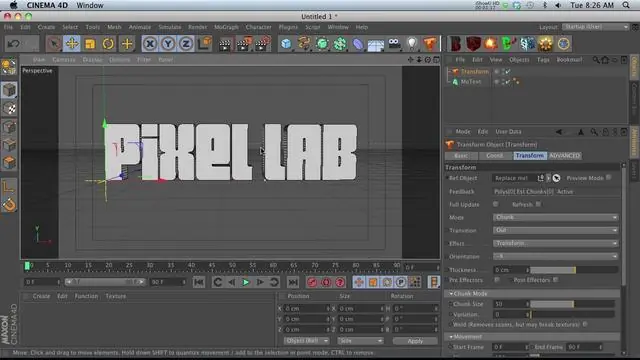The height and width of the screenshot is (360, 640).
Task: Open the Effect dropdown set to Transform
Action: (556, 244)
